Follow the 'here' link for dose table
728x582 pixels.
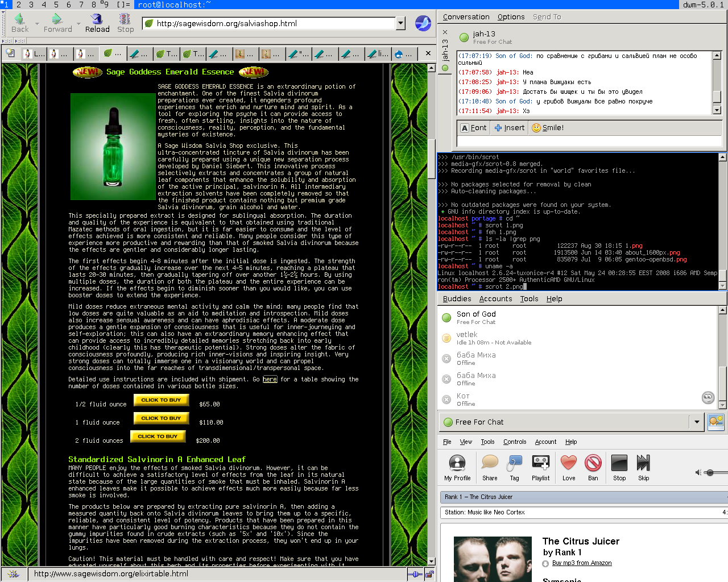tap(270, 379)
